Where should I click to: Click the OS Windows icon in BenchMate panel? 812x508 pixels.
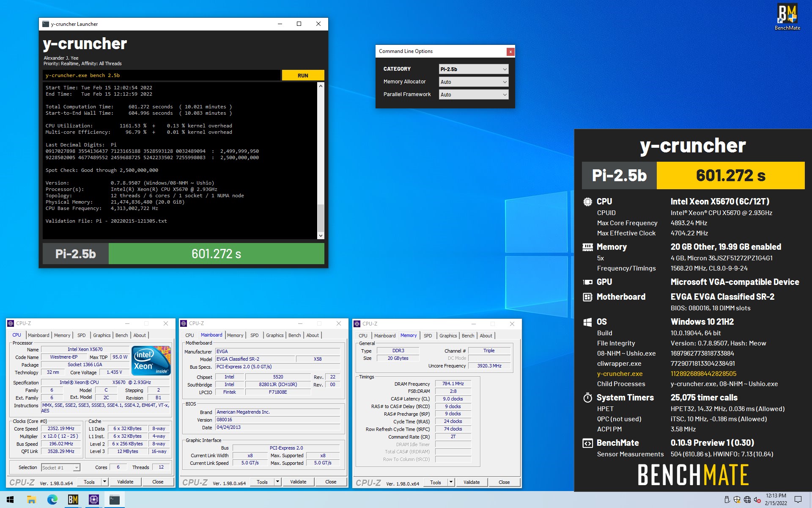tap(587, 322)
